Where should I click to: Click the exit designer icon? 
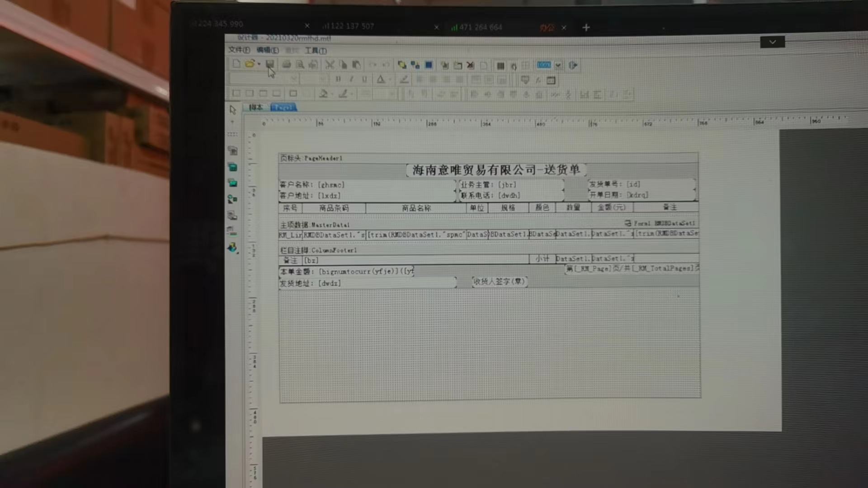[x=573, y=66]
